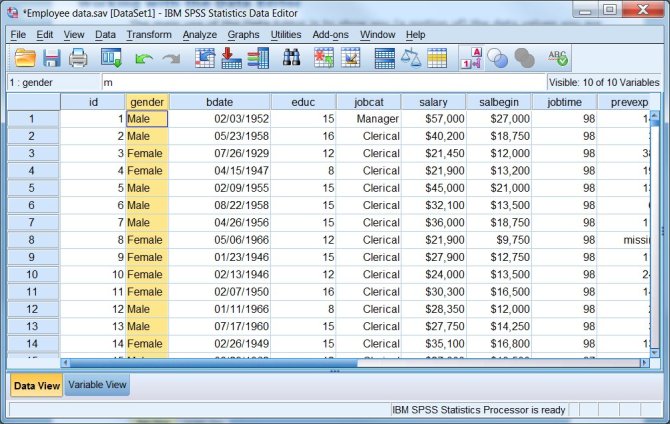The height and width of the screenshot is (424, 670).
Task: Select the educ column header
Action: click(303, 102)
